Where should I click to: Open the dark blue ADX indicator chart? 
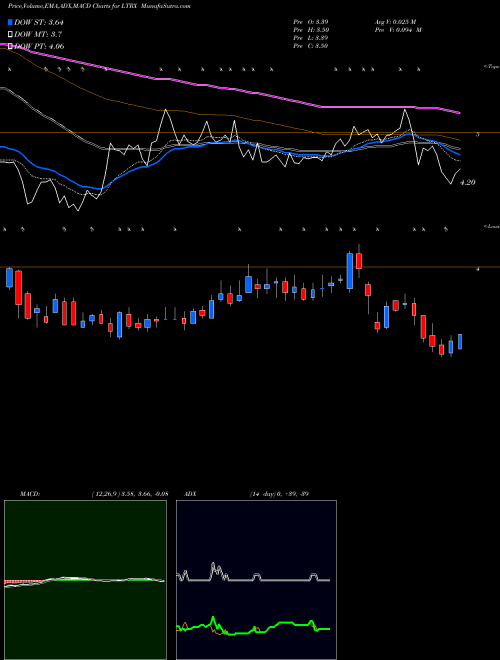tap(256, 580)
